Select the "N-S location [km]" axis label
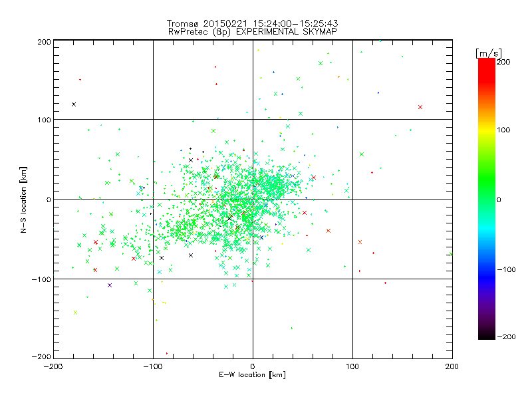Screen dimensions: 532x399 point(23,199)
